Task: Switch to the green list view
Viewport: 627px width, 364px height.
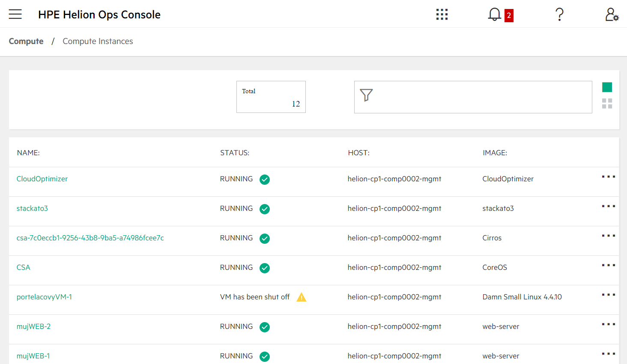Action: pos(607,87)
